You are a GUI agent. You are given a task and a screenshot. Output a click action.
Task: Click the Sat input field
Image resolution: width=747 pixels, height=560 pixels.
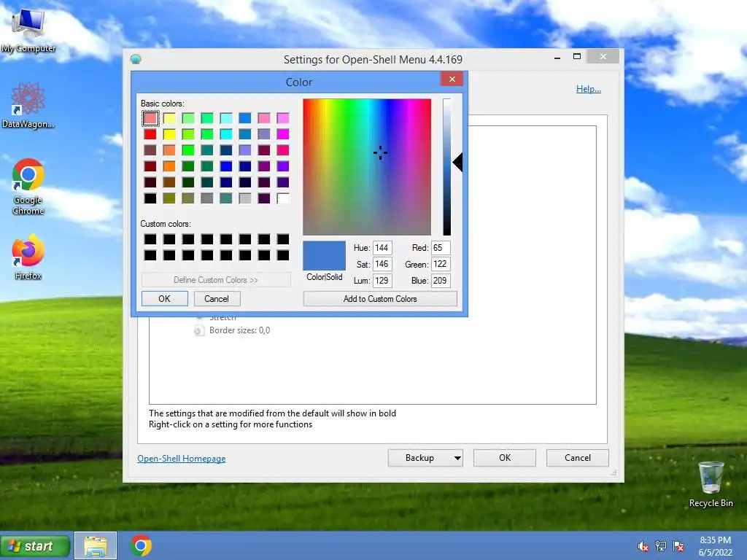click(x=382, y=264)
